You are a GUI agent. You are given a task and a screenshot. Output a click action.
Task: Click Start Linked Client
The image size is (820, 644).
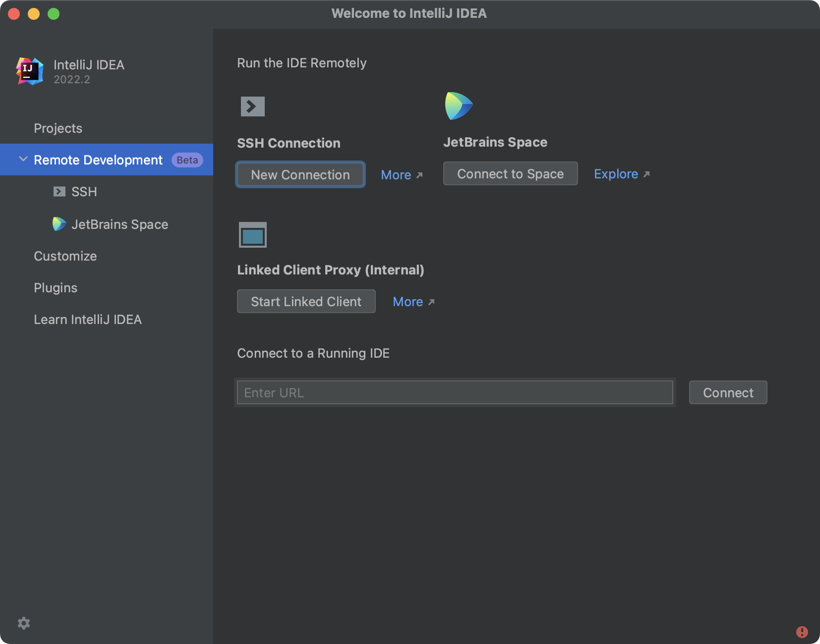coord(306,301)
